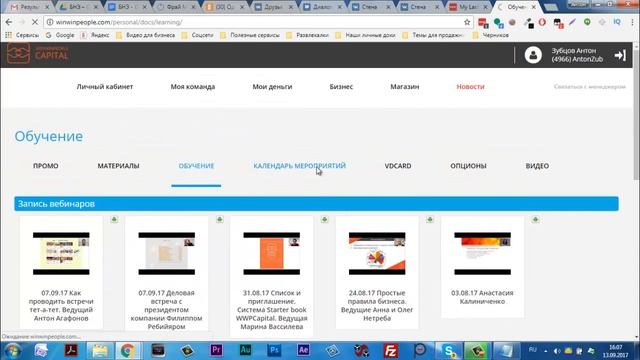Open thumbnail of Анастасия Калиниченко webinar

point(482,253)
